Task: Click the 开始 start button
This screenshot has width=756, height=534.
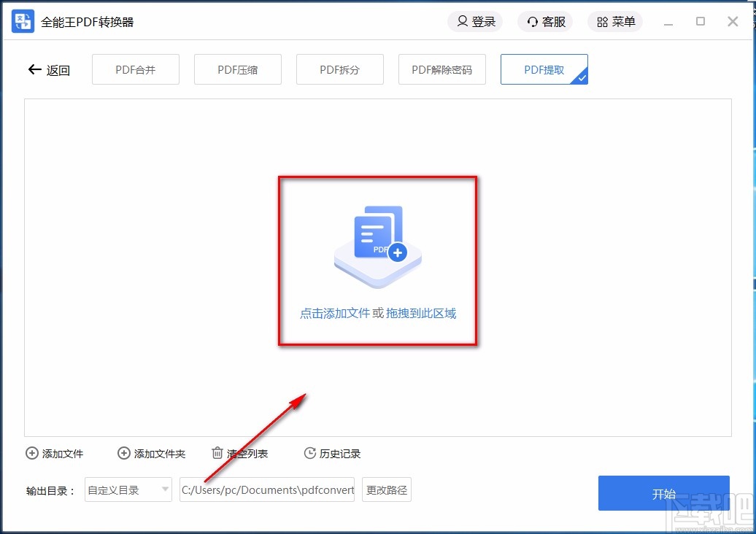Action: [663, 493]
